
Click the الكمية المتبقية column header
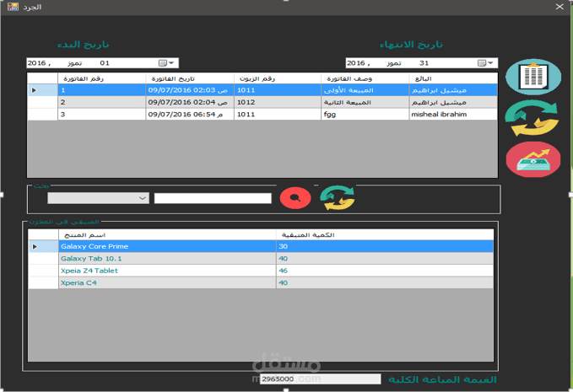pos(385,234)
